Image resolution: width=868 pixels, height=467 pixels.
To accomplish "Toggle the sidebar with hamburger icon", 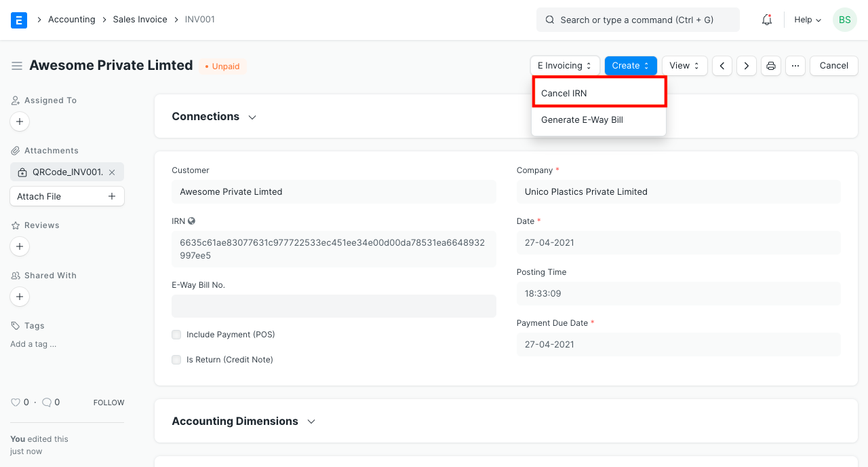I will (17, 65).
